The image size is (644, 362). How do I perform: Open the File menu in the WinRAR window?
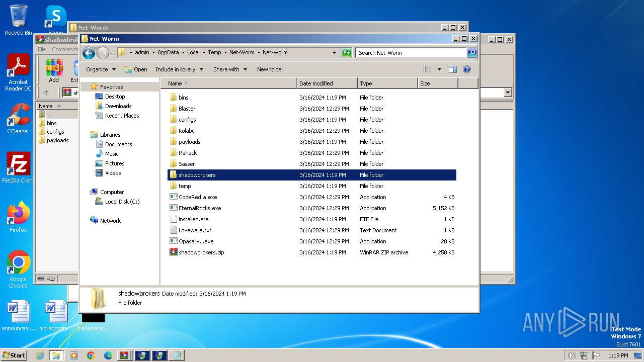pyautogui.click(x=42, y=49)
